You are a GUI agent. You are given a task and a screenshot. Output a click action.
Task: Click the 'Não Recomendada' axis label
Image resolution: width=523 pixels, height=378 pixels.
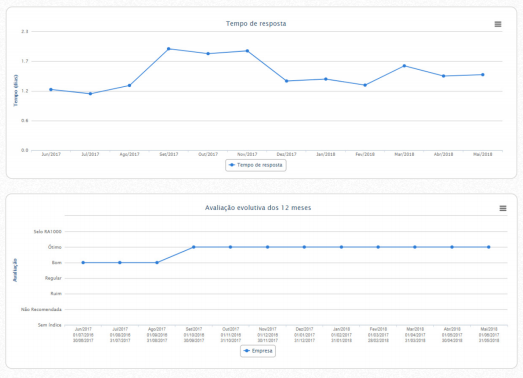coord(41,310)
